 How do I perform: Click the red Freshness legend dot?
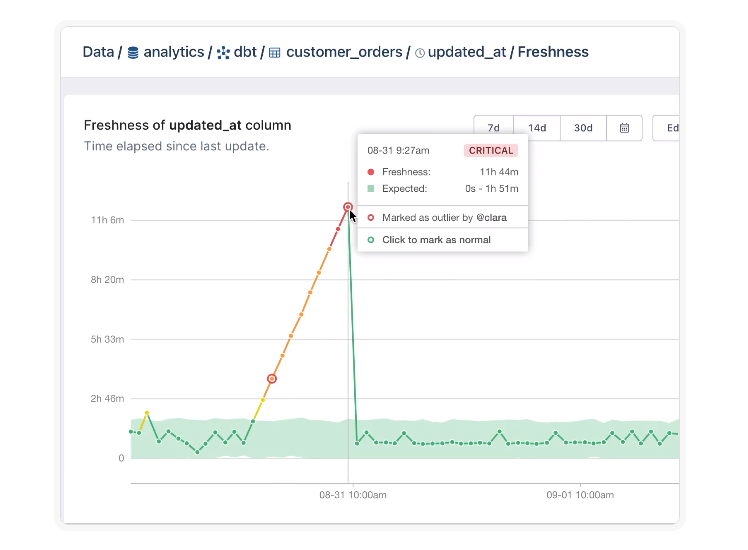[371, 172]
